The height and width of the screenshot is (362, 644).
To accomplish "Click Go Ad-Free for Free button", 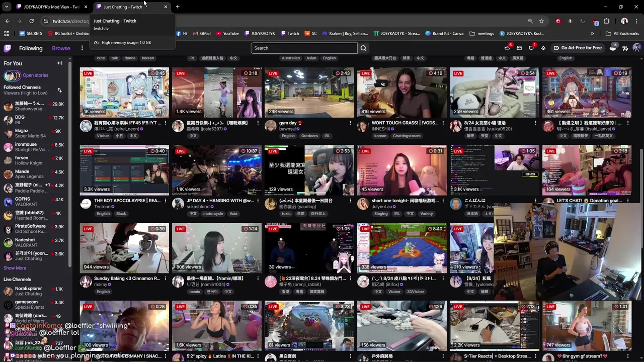I will pyautogui.click(x=578, y=48).
